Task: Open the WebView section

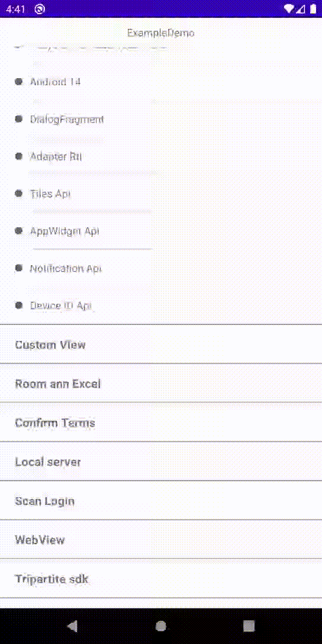Action: click(161, 539)
